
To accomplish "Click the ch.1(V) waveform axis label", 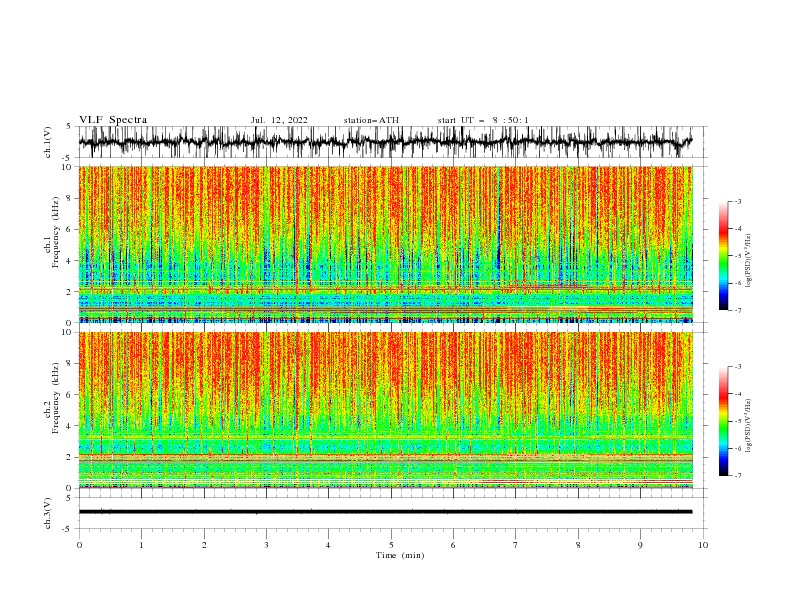I will pos(48,142).
